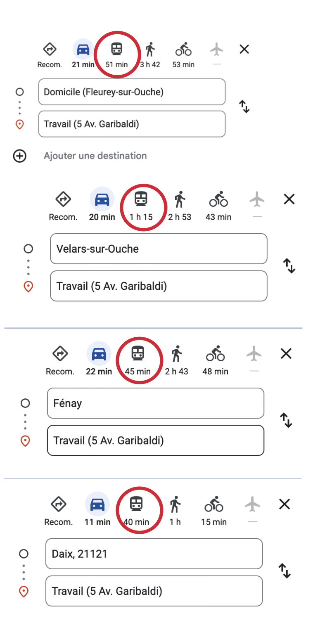
Task: Select transit mode showing 1 h 15
Action: [142, 200]
